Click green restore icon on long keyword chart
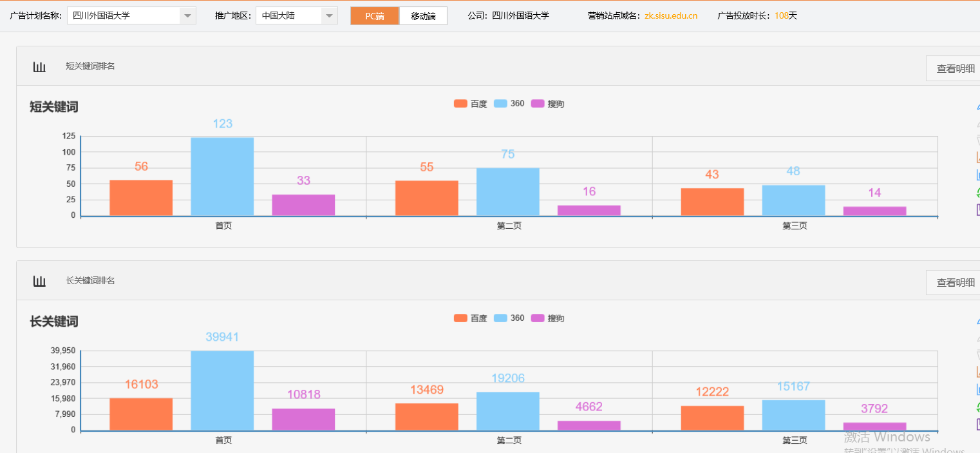 point(978,407)
